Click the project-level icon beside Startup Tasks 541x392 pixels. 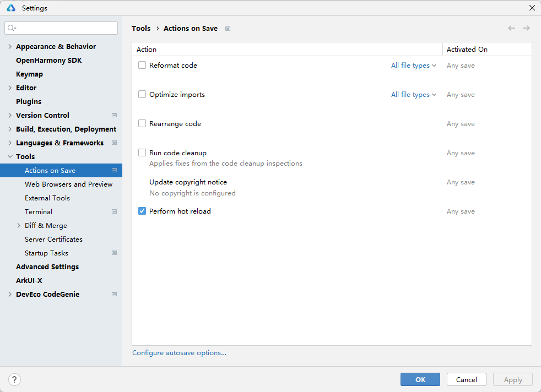click(x=114, y=253)
